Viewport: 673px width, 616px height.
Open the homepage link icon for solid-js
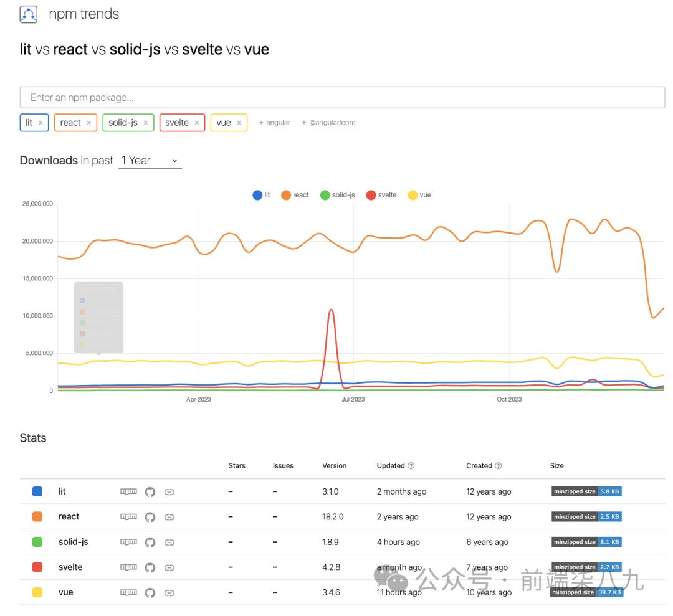pos(169,543)
